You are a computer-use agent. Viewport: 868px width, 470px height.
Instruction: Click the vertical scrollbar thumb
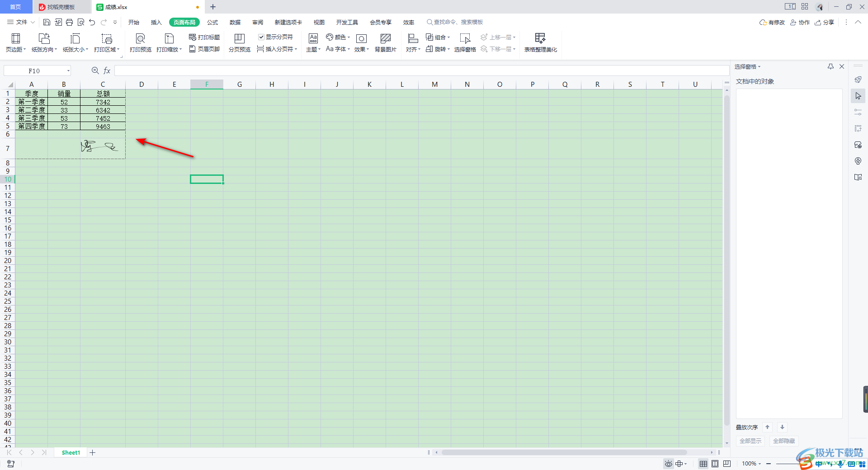pos(726,260)
